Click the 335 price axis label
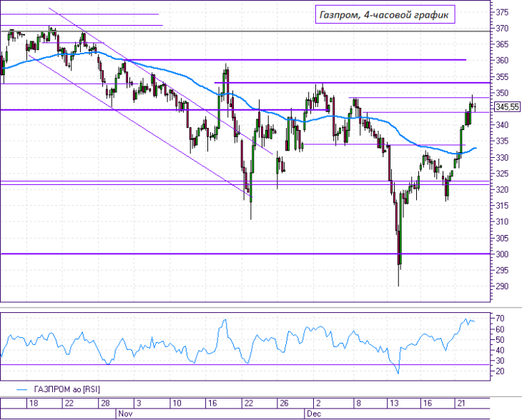Image resolution: width=522 pixels, height=420 pixels. (502, 141)
